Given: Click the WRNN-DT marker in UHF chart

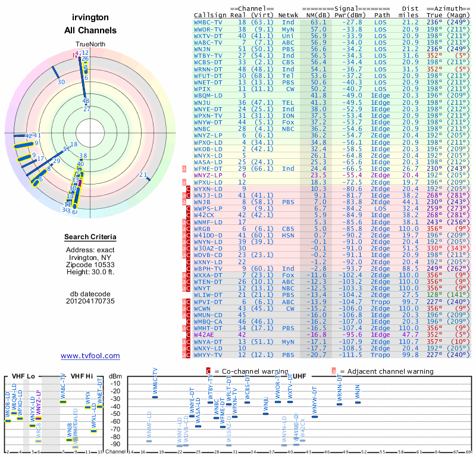Looking at the screenshot, I should coord(339,404).
